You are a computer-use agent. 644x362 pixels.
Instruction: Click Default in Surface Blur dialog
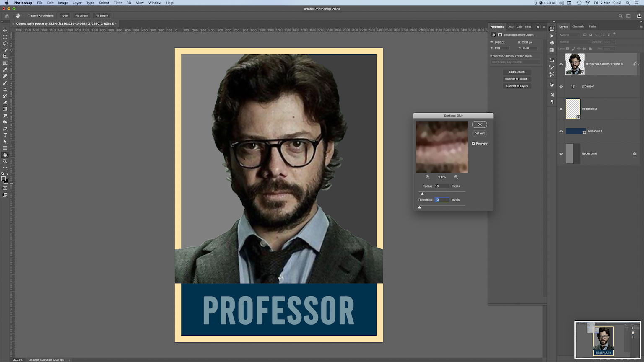[479, 134]
